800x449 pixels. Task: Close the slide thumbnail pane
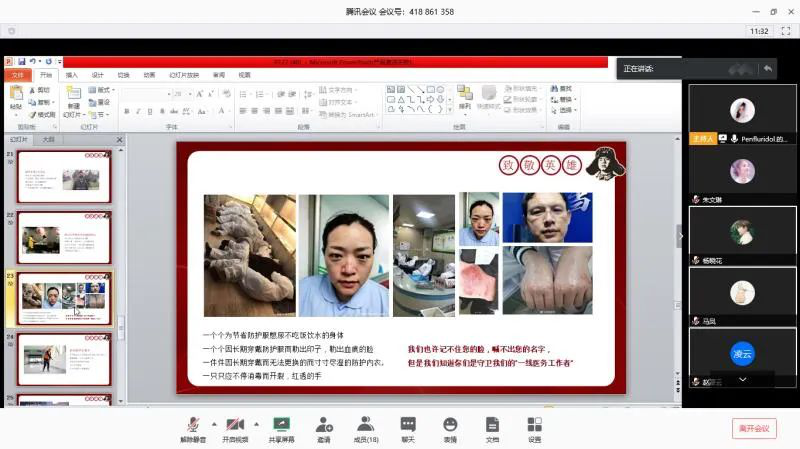[x=119, y=139]
